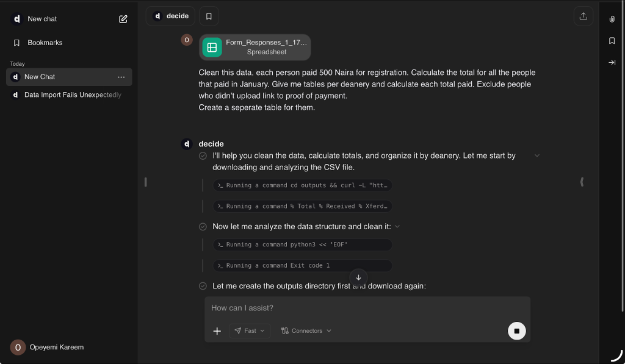This screenshot has height=364, width=625.
Task: Collapse the right panel arrow icon
Action: (x=612, y=62)
